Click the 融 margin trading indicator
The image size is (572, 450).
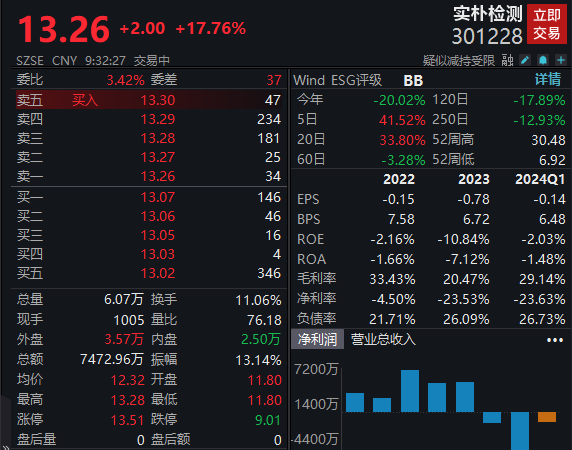(507, 61)
